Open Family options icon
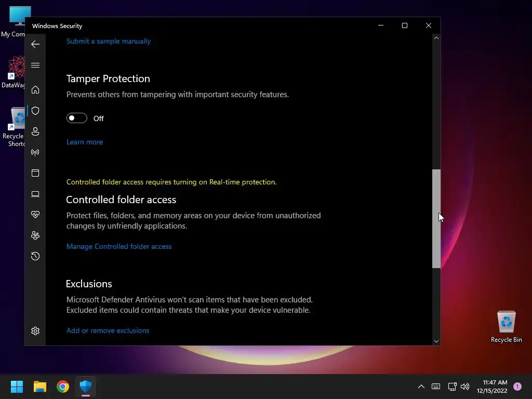 tap(35, 235)
